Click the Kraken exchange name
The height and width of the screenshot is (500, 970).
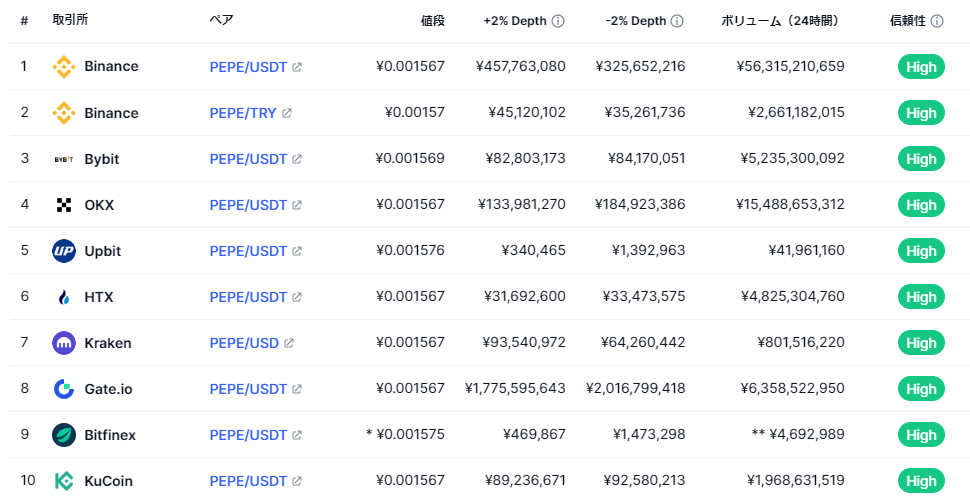pos(108,343)
